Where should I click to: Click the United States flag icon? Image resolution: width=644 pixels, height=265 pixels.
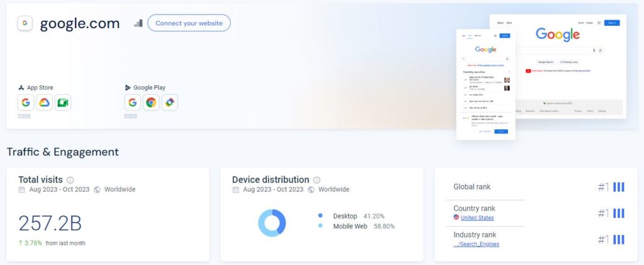tap(457, 217)
